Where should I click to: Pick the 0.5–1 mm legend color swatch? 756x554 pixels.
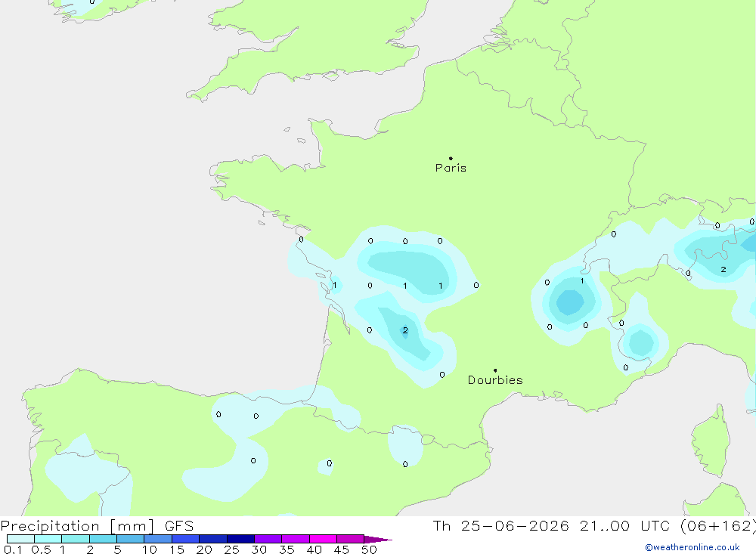48,539
